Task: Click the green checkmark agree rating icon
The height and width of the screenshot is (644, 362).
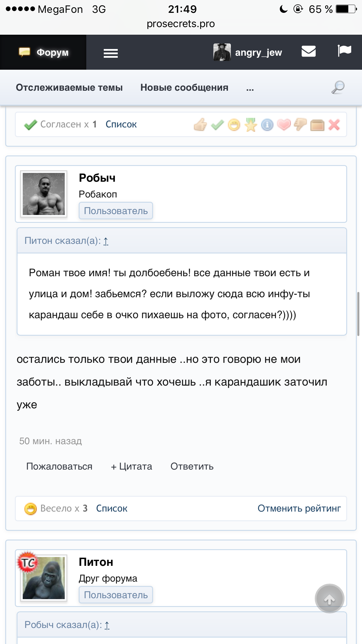Action: tap(217, 125)
